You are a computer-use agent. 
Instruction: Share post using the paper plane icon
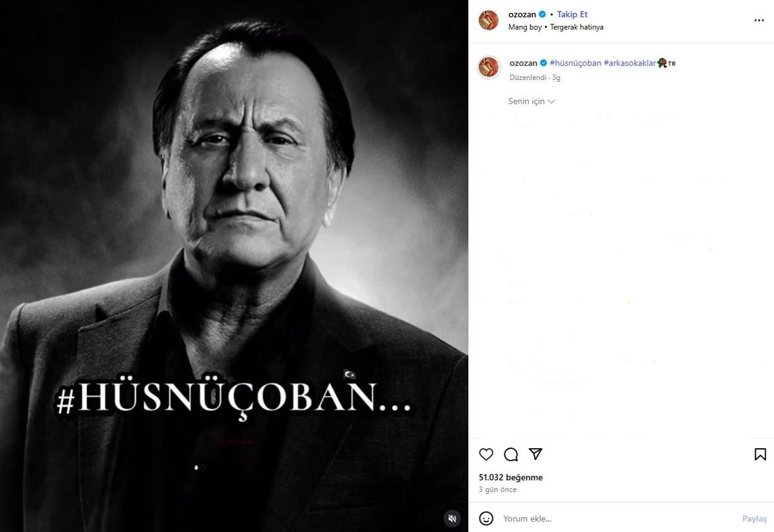coord(535,455)
